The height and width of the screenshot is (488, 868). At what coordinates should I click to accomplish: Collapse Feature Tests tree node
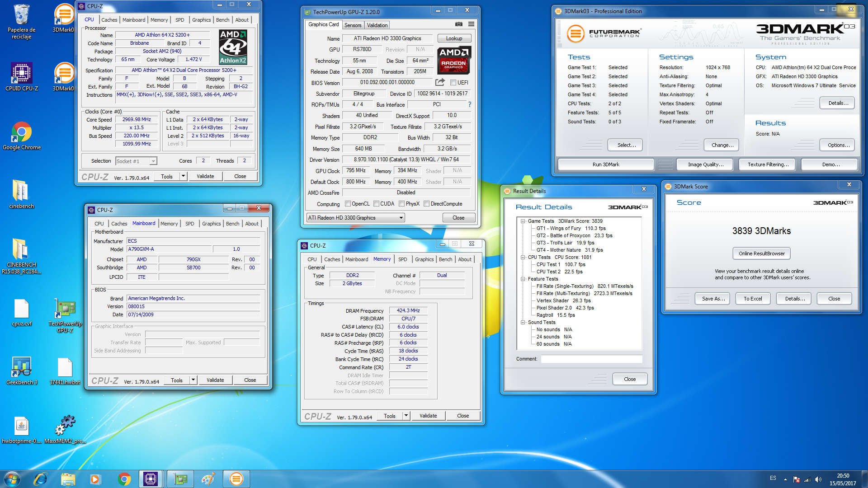click(523, 279)
